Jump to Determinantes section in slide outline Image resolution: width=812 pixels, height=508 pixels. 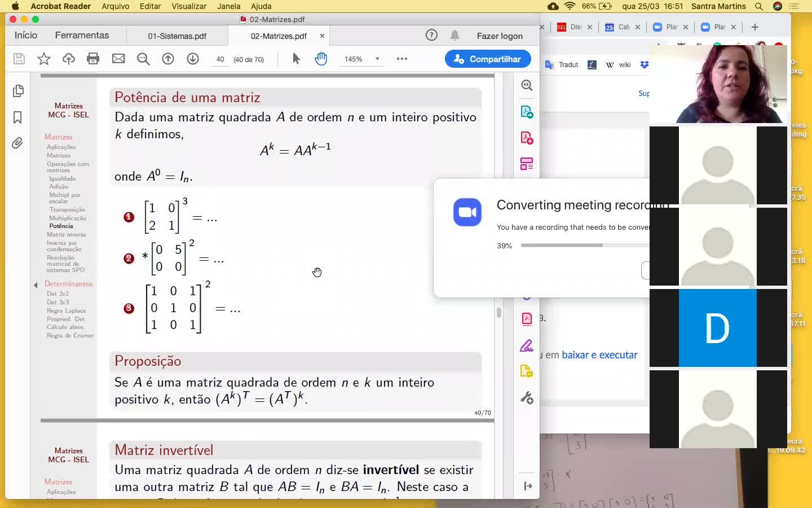tap(68, 283)
